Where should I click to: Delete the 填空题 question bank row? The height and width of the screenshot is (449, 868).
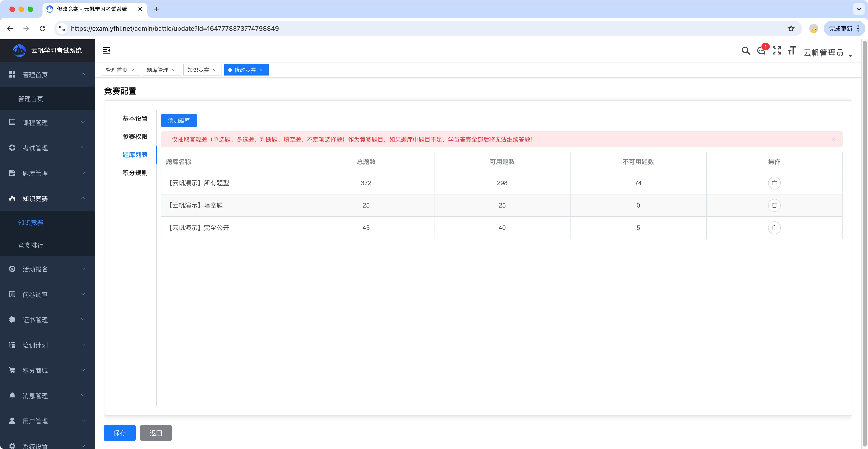774,205
